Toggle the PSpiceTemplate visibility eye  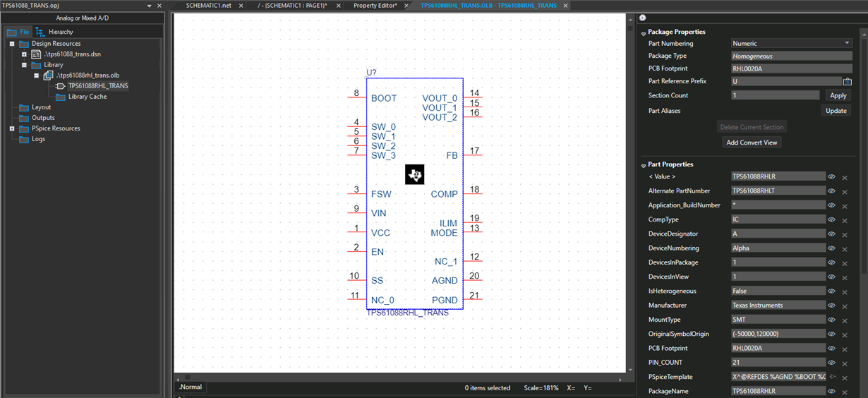pos(832,377)
